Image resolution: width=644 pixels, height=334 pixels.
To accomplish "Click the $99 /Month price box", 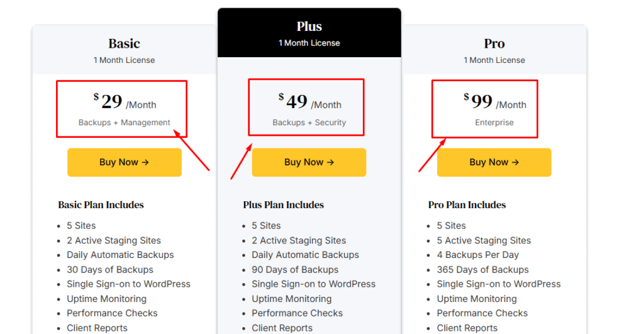I will pos(485,109).
